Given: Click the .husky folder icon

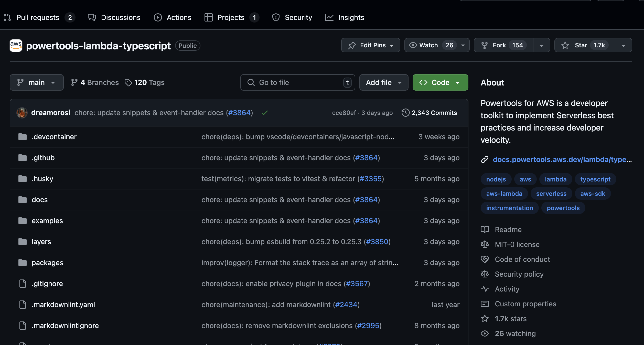Looking at the screenshot, I should pyautogui.click(x=23, y=179).
